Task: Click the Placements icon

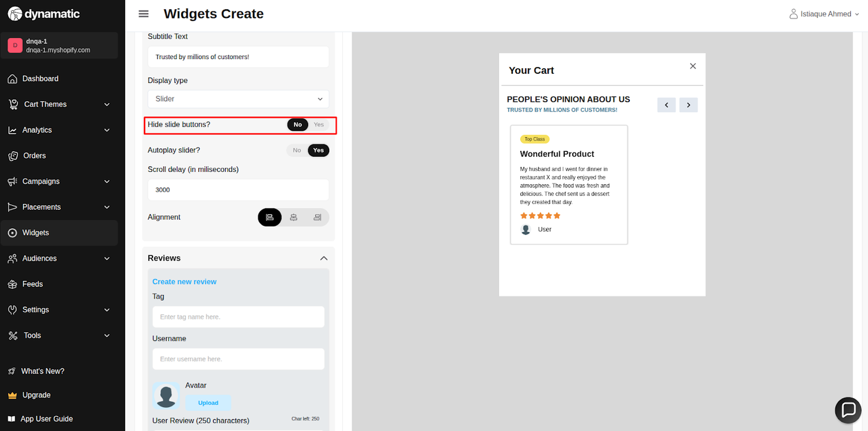Action: pos(12,207)
